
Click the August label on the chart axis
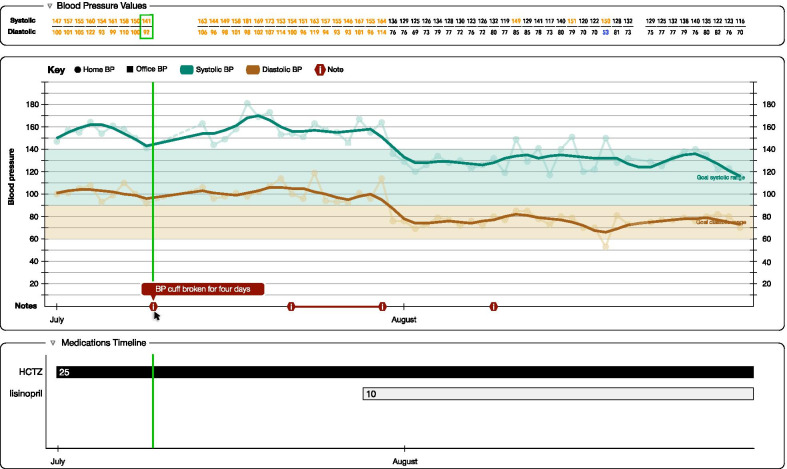(x=402, y=321)
